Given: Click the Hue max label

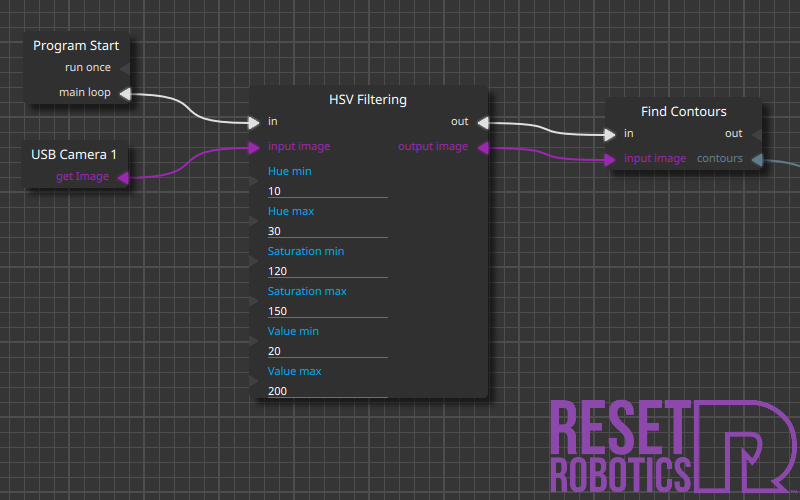Looking at the screenshot, I should [291, 211].
